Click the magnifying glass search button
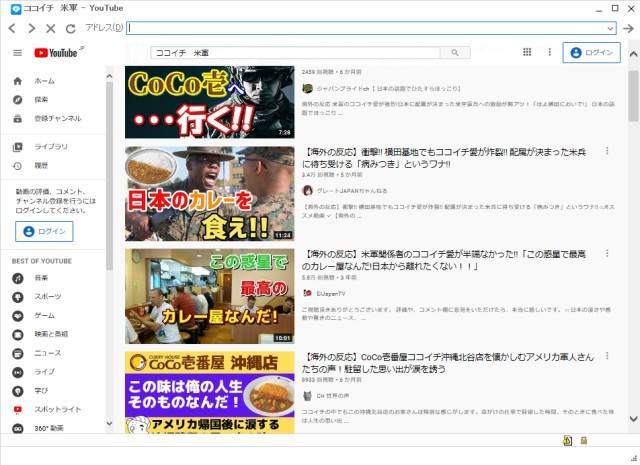The height and width of the screenshot is (465, 640). point(455,53)
